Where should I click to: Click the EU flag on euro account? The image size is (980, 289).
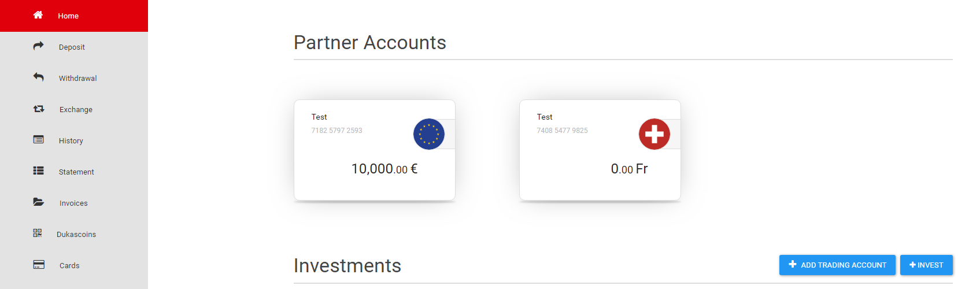click(429, 134)
